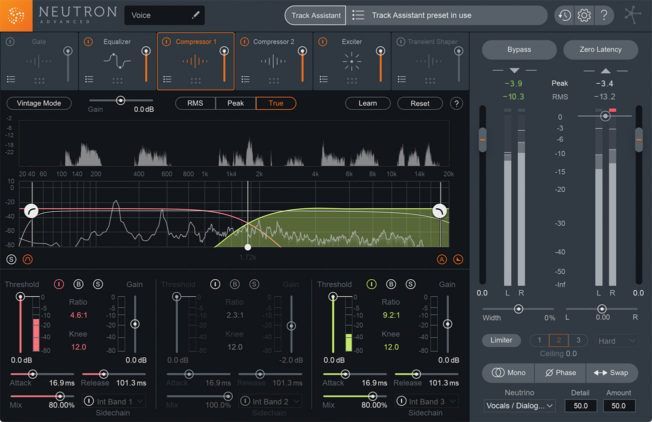Toggle the Exciter module power

tap(323, 42)
